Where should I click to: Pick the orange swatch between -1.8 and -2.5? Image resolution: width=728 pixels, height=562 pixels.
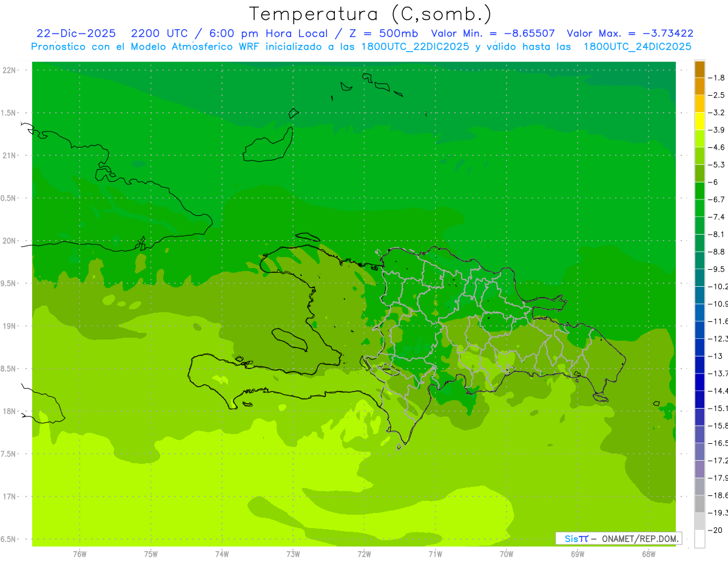pos(699,87)
